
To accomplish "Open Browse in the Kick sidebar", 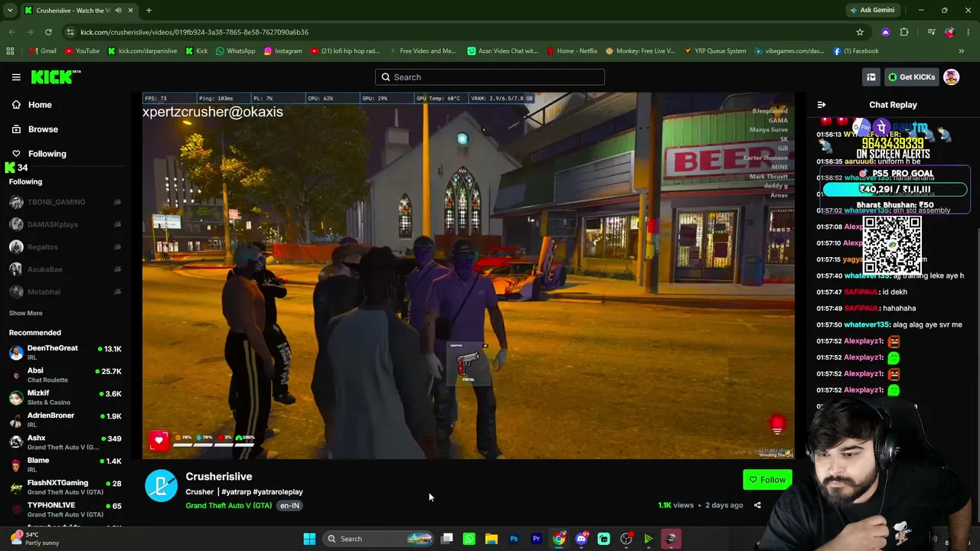I will [x=43, y=129].
